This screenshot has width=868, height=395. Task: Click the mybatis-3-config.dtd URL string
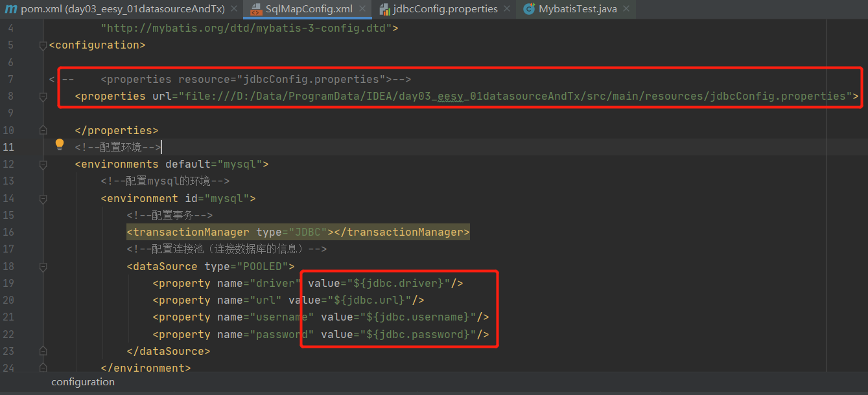click(x=246, y=28)
